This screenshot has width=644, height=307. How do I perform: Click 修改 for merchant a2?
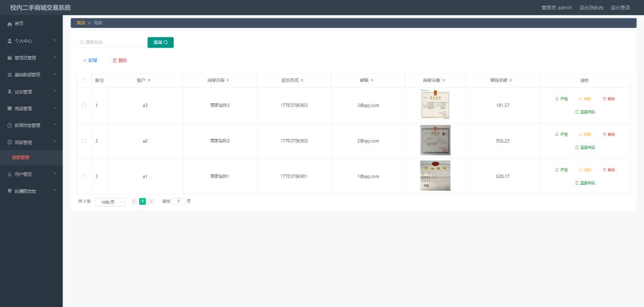585,134
